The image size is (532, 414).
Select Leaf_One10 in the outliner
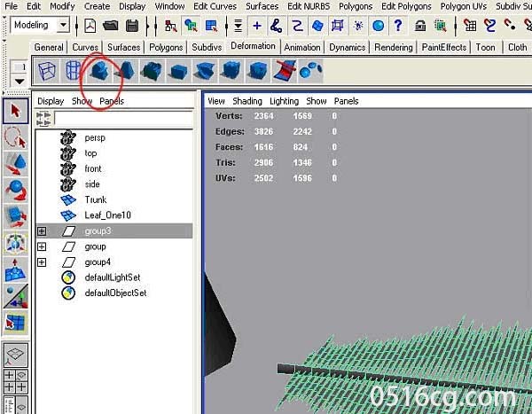(x=107, y=215)
